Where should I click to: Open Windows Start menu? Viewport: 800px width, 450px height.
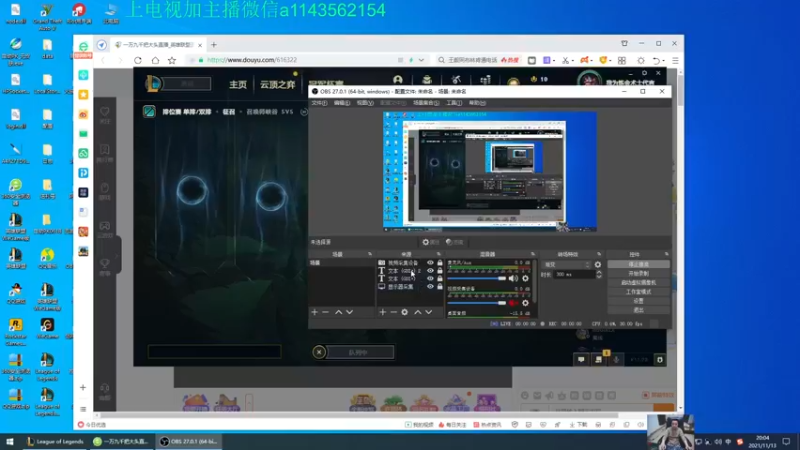(10, 441)
